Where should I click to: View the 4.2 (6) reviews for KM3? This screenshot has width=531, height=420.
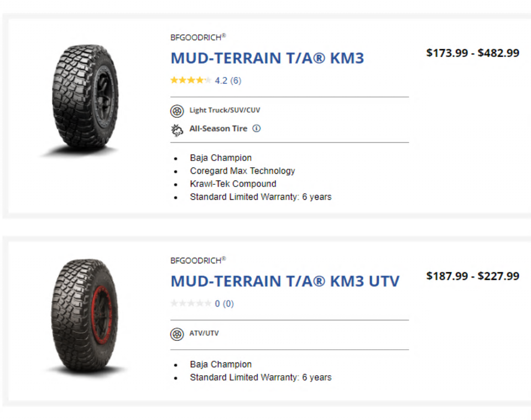[228, 80]
